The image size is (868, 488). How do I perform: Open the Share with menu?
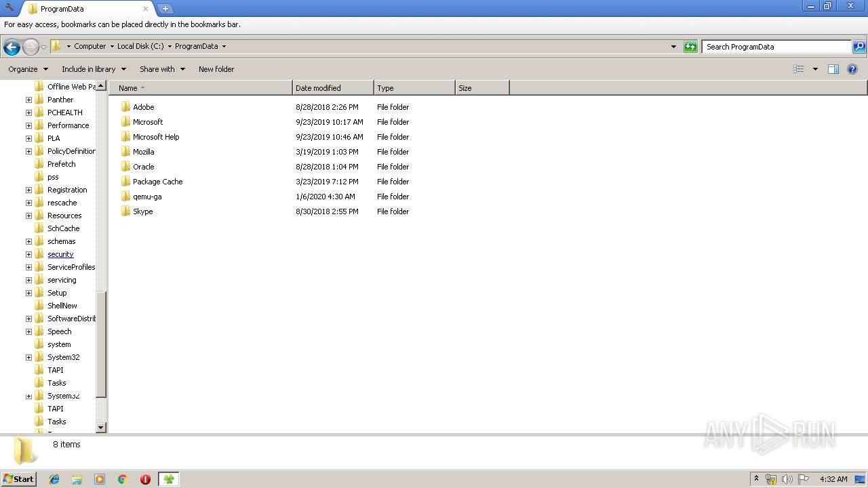pos(162,69)
